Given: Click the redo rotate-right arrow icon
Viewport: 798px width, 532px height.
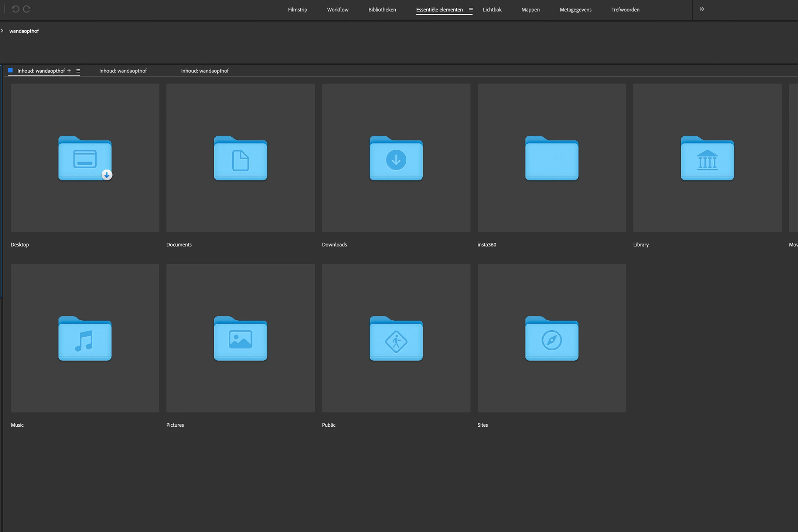Looking at the screenshot, I should tap(27, 9).
